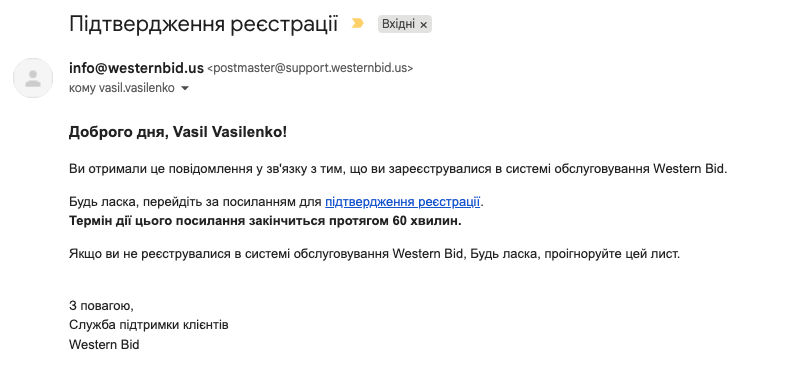Click the final Western Bid signature line
This screenshot has height=370, width=800.
coord(104,344)
